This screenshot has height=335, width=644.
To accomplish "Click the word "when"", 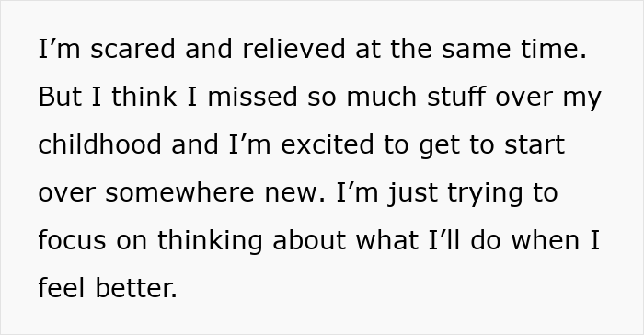I will [546, 240].
